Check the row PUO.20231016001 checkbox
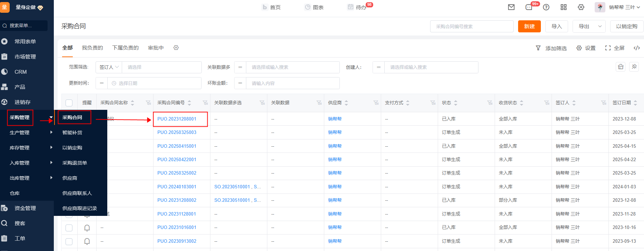644x251 pixels. pyautogui.click(x=69, y=228)
